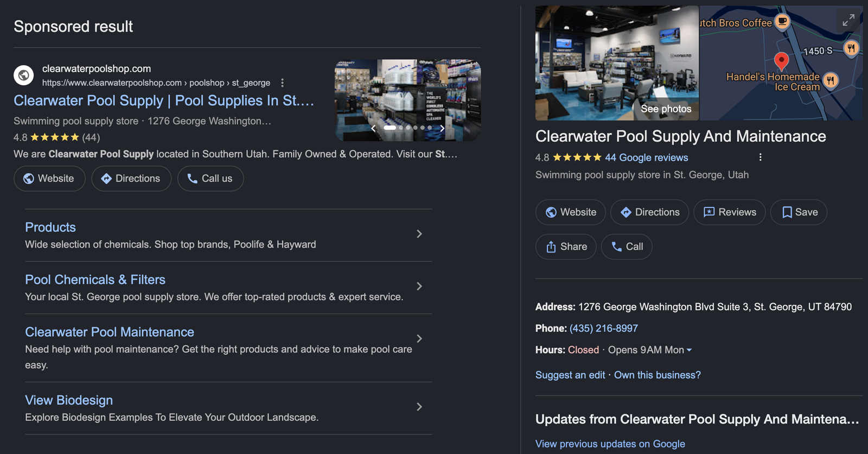Click See photos on the store image
Image resolution: width=868 pixels, height=454 pixels.
(666, 109)
